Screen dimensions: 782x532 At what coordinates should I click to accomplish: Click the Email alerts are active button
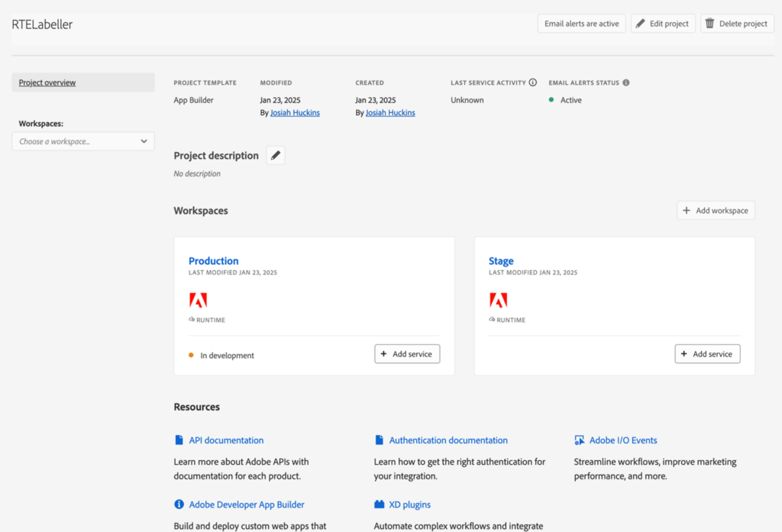pos(581,23)
